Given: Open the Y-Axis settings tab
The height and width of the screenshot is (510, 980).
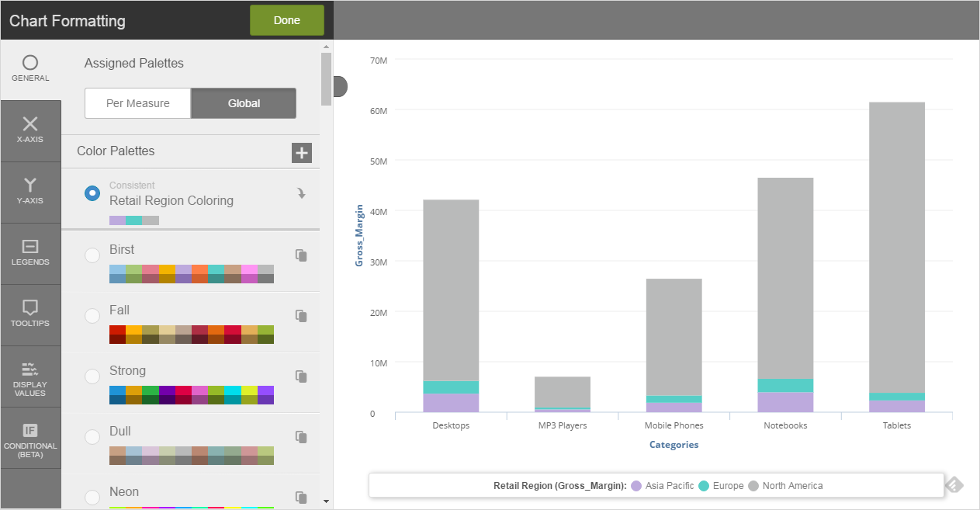Looking at the screenshot, I should [x=30, y=192].
